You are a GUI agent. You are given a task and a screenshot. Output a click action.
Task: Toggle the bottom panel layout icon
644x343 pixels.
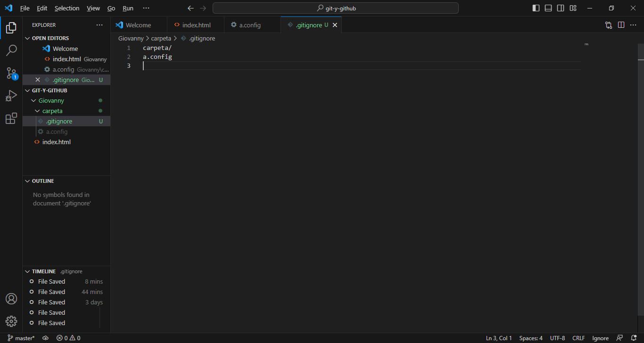[x=548, y=8]
